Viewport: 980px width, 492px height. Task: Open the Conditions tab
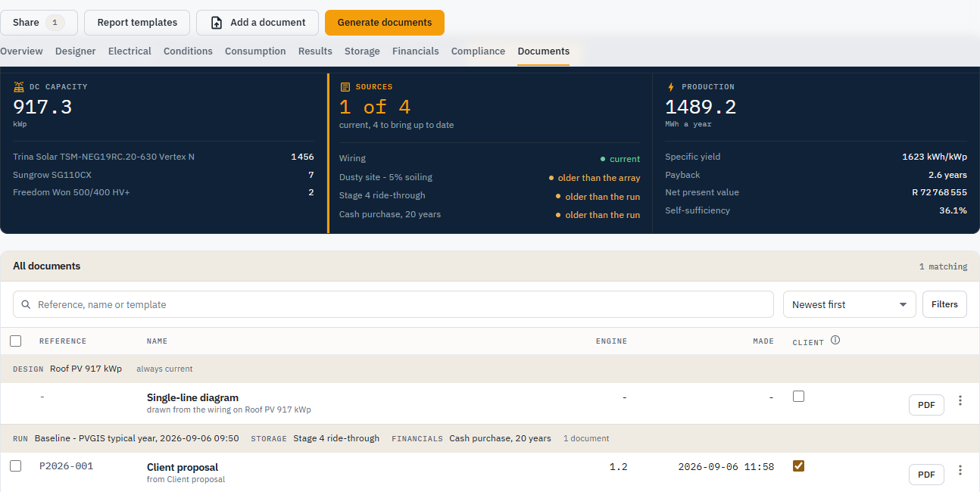pyautogui.click(x=188, y=51)
